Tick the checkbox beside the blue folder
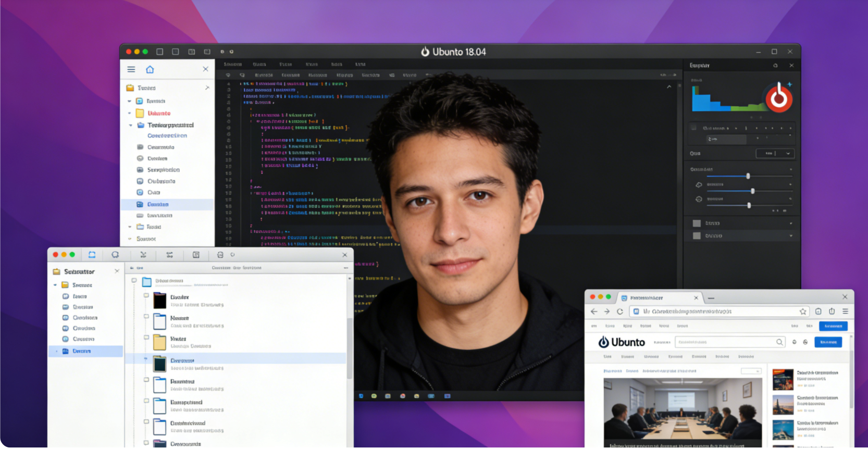The height and width of the screenshot is (449, 868). click(x=134, y=280)
